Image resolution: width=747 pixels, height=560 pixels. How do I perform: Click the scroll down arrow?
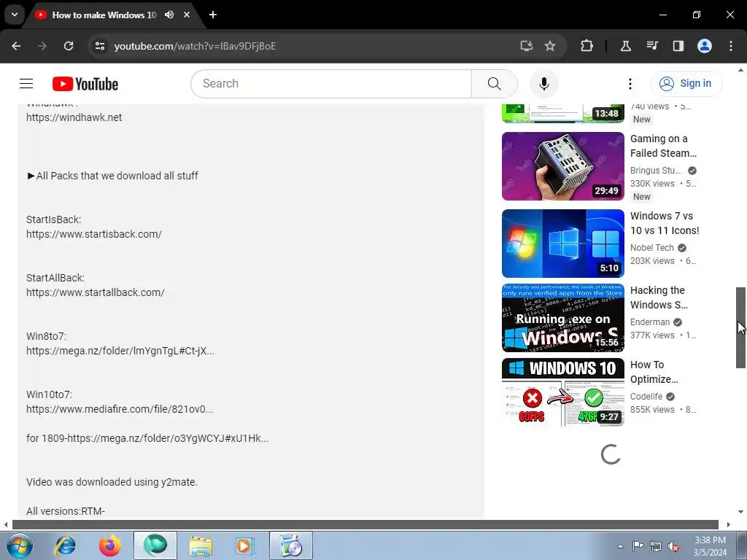pyautogui.click(x=740, y=512)
